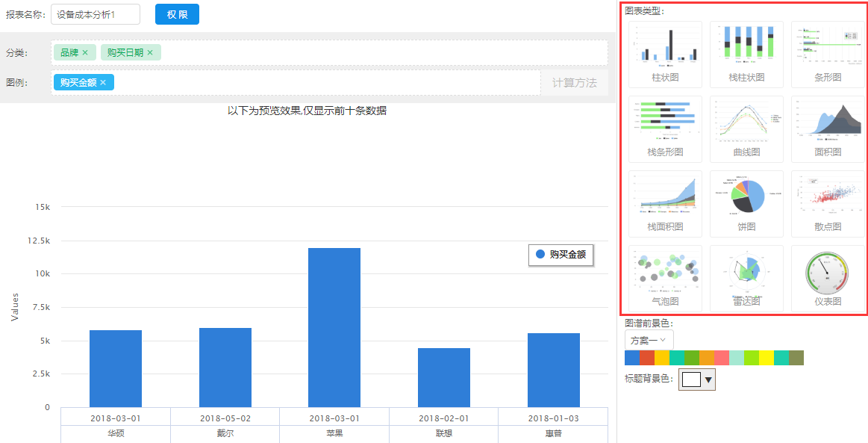Click the 计算方法 button
This screenshot has height=443, width=868.
pyautogui.click(x=574, y=83)
